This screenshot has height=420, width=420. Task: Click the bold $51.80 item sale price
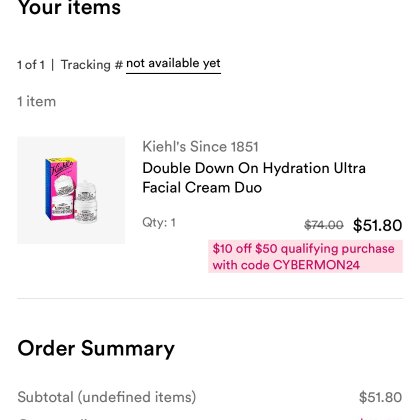coord(378,225)
